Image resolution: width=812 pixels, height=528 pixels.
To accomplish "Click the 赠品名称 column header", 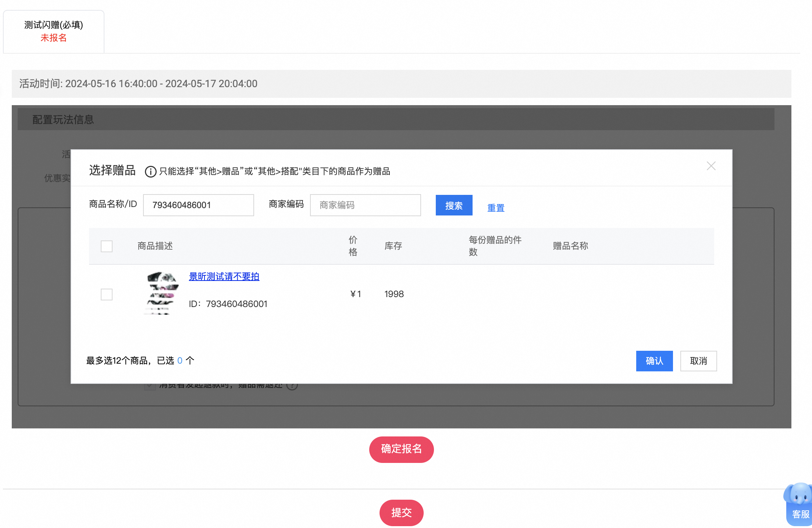I will coord(570,246).
